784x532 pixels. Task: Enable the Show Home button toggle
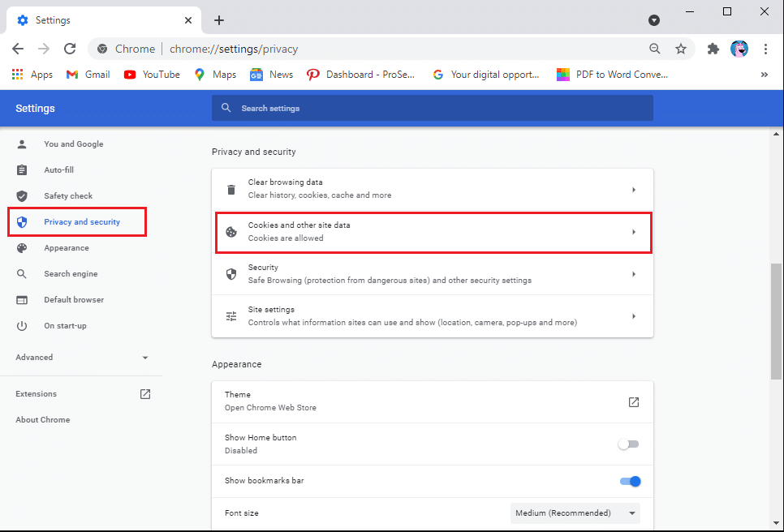coord(629,444)
